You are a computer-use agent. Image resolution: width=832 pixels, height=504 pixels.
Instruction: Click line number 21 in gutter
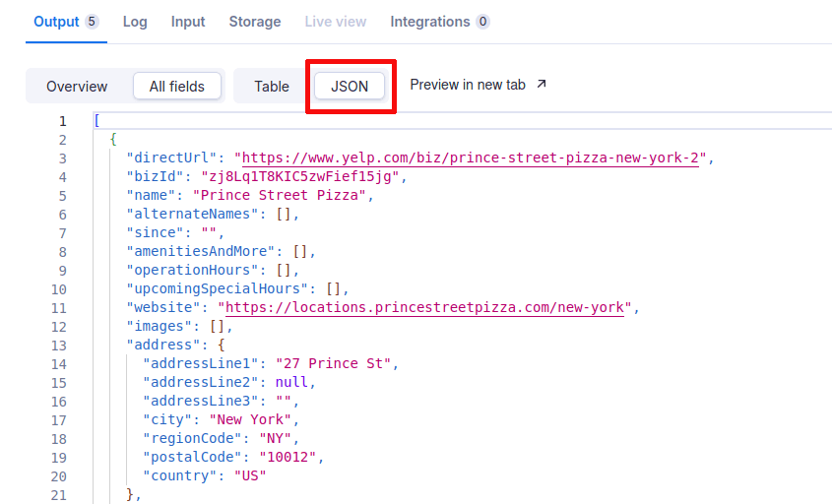point(59,495)
